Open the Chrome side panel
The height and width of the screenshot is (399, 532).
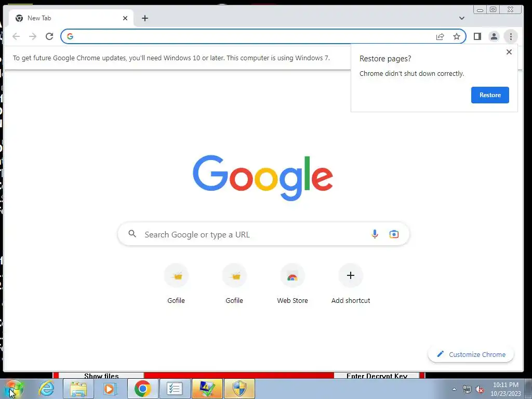coord(477,36)
